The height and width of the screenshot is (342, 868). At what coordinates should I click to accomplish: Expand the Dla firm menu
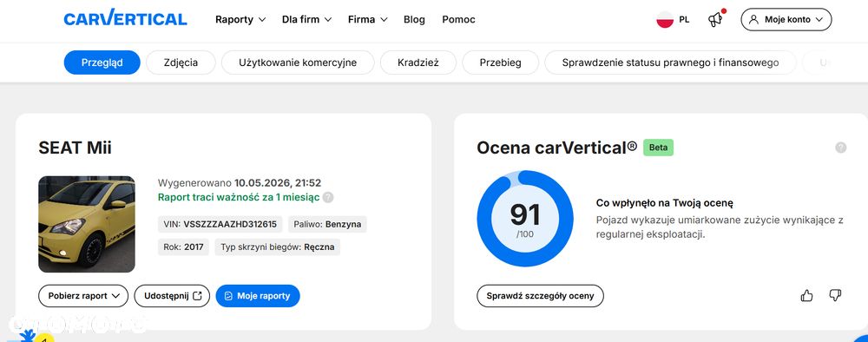tap(306, 19)
